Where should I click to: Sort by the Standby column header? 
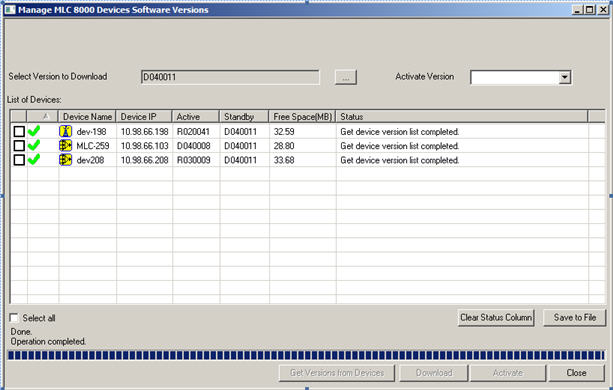[244, 116]
